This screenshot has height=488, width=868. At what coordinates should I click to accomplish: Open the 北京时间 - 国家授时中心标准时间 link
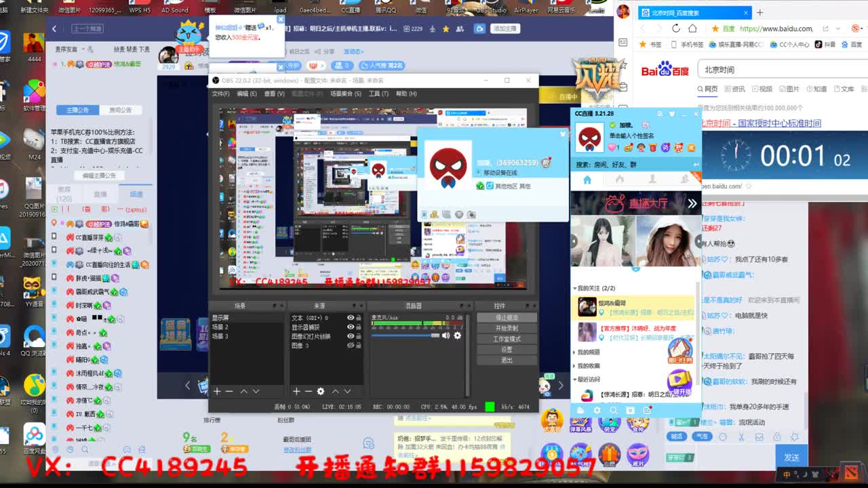click(x=760, y=123)
